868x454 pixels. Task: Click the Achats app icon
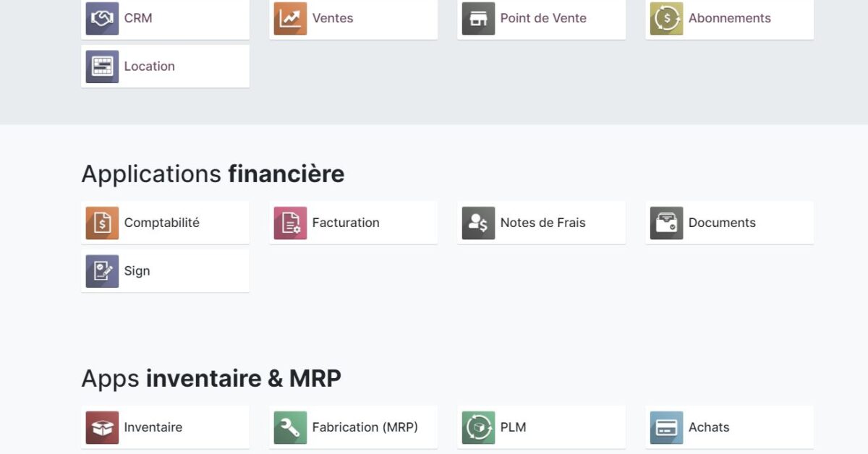(x=665, y=427)
